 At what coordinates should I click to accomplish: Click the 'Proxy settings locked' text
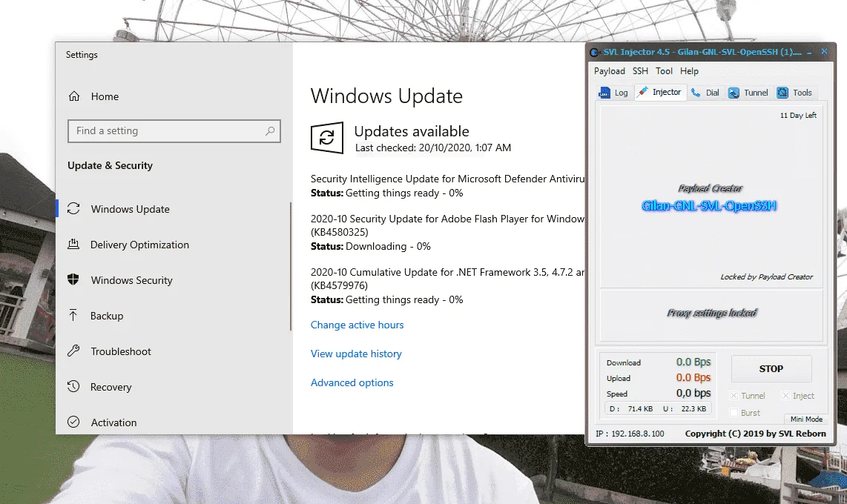coord(712,313)
